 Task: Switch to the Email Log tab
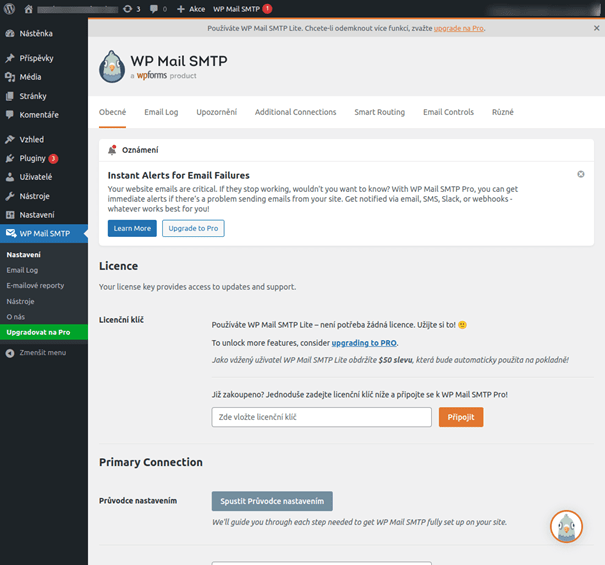(x=161, y=112)
